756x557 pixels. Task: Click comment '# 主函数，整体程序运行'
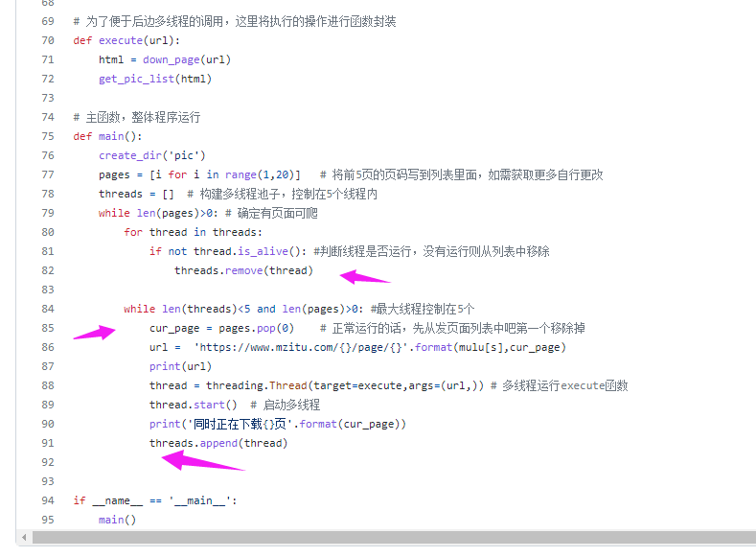pyautogui.click(x=137, y=117)
